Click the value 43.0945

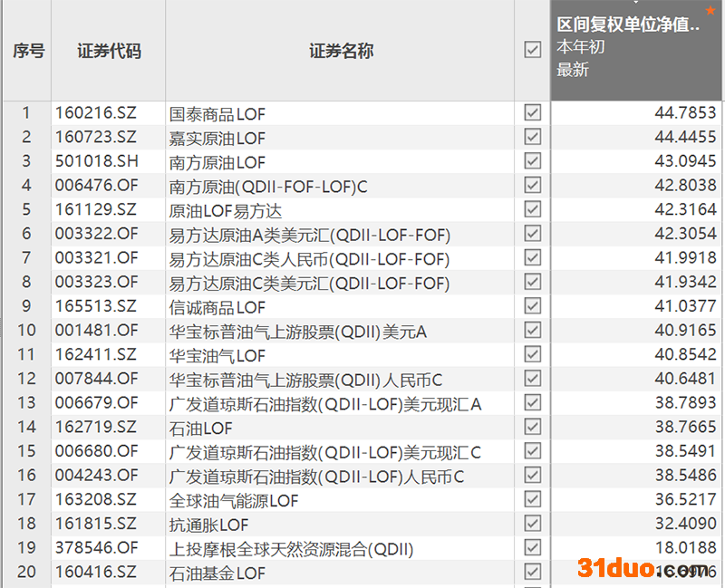685,161
